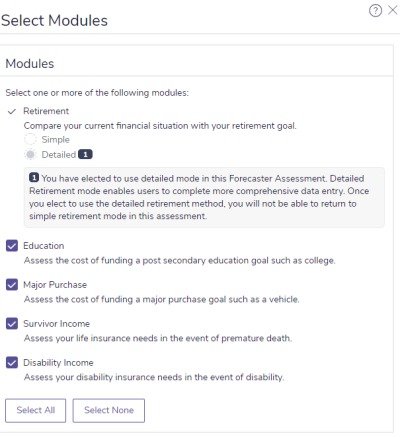Click the Select All button

click(36, 410)
